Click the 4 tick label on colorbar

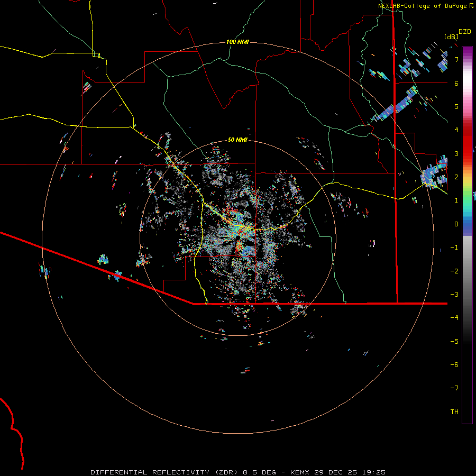click(456, 130)
